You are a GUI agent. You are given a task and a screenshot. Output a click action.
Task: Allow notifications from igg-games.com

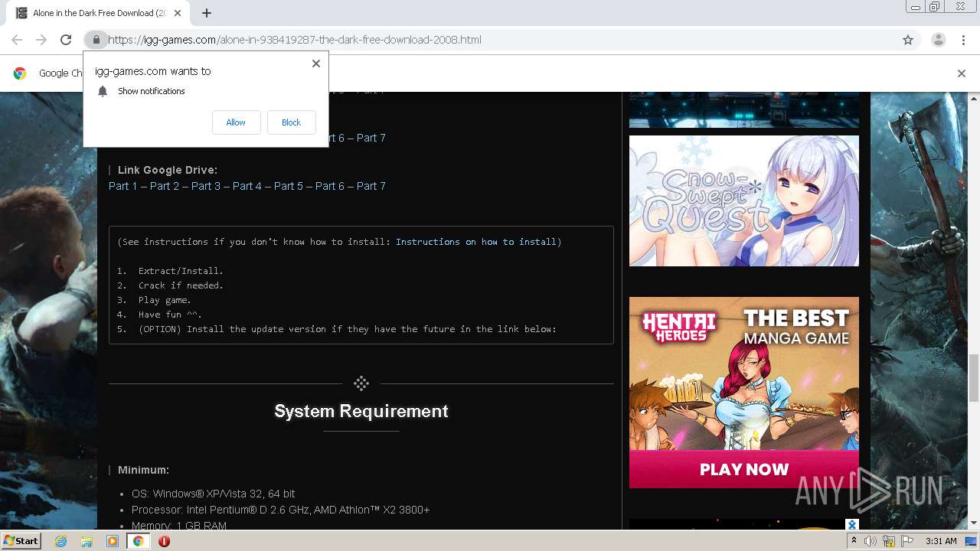pos(236,122)
